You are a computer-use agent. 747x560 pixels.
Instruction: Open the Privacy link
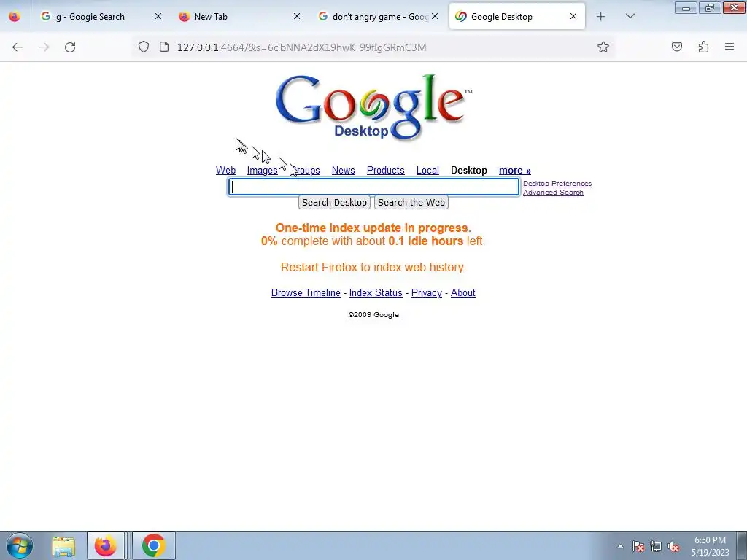click(x=426, y=293)
